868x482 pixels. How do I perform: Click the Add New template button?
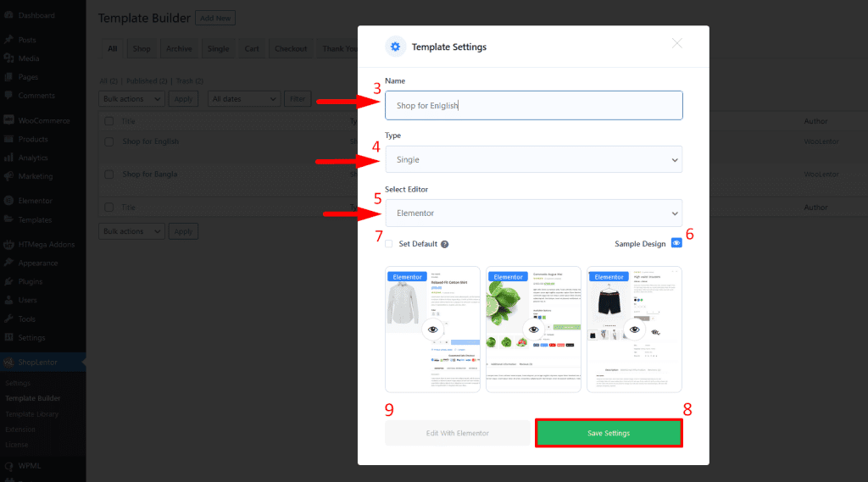(x=215, y=18)
